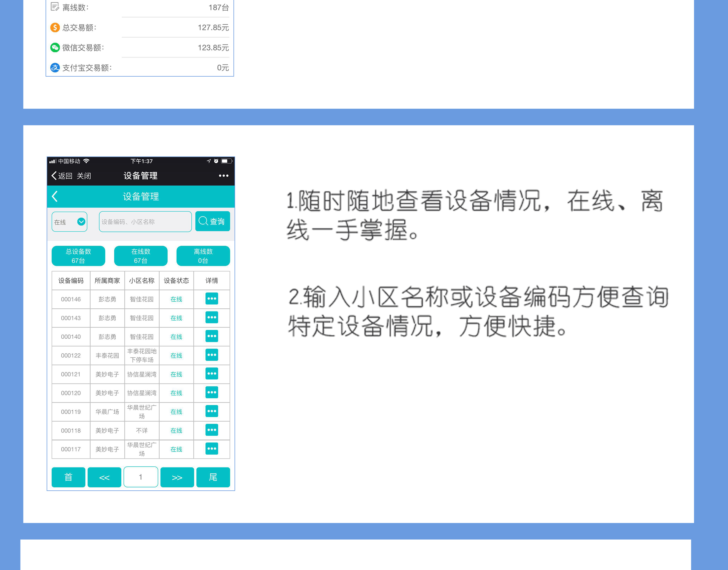Click 在线 status in row 000121
This screenshot has height=570, width=728.
pyautogui.click(x=176, y=374)
